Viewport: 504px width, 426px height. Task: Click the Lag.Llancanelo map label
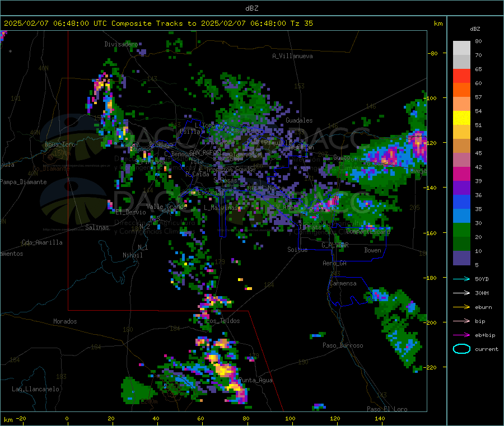click(x=35, y=389)
